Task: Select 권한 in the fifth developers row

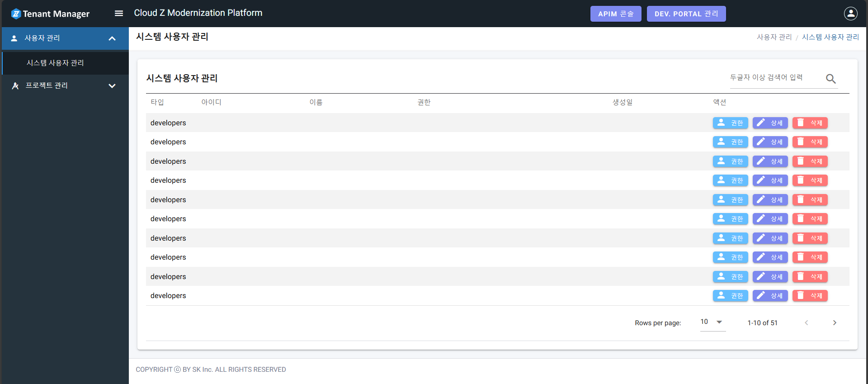Action: 730,200
